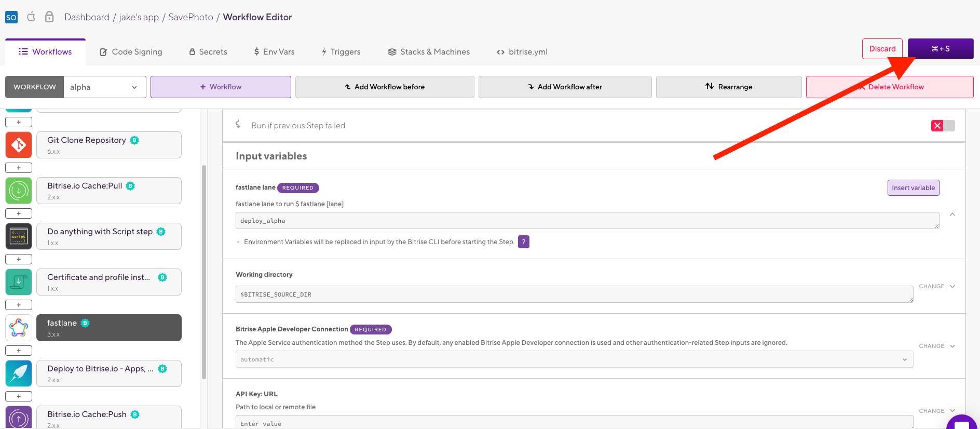Click verified badge beside fastlane step

pos(85,323)
